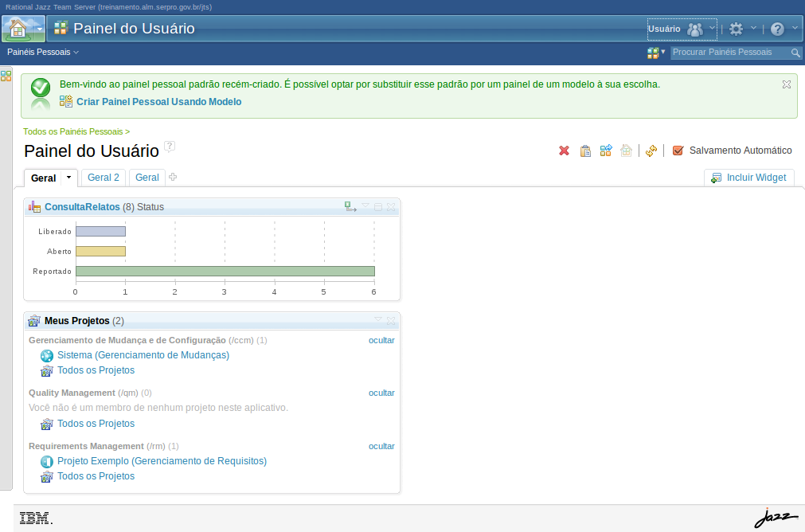The image size is (805, 532).
Task: Click the red X delete dashboard icon
Action: 565,151
